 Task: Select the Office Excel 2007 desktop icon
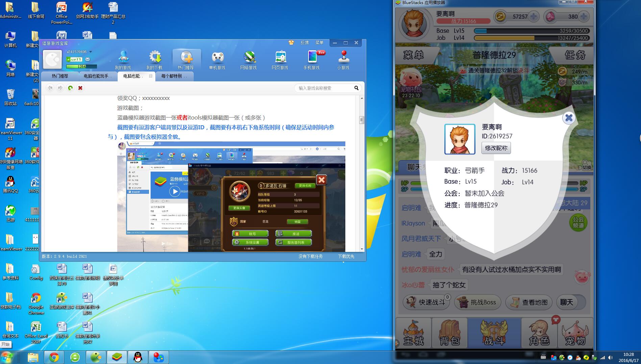click(36, 332)
